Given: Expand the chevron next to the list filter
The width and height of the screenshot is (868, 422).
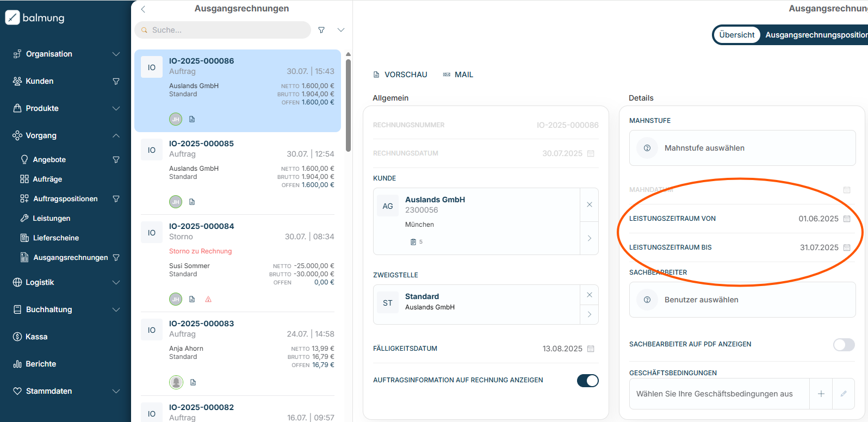Looking at the screenshot, I should coord(341,30).
